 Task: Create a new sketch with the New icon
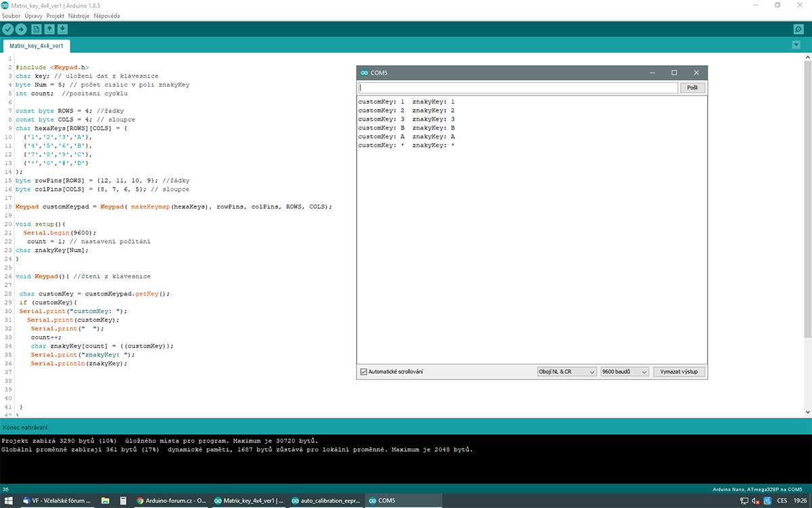[x=37, y=29]
